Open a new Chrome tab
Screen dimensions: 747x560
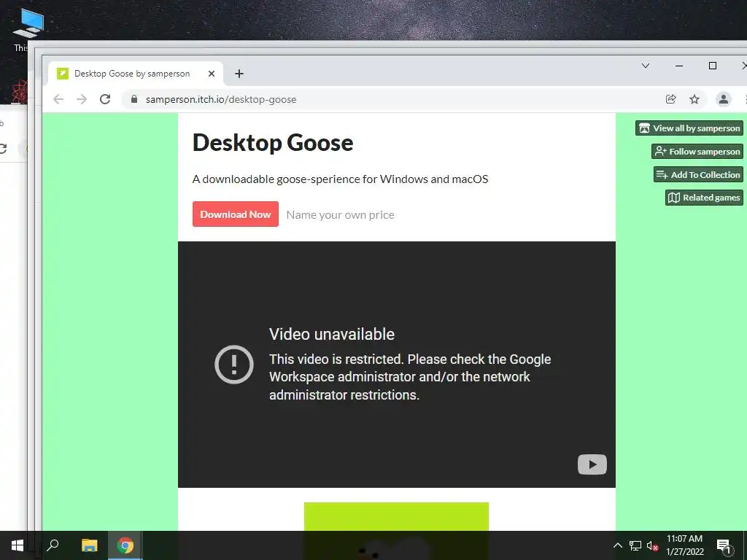(239, 74)
